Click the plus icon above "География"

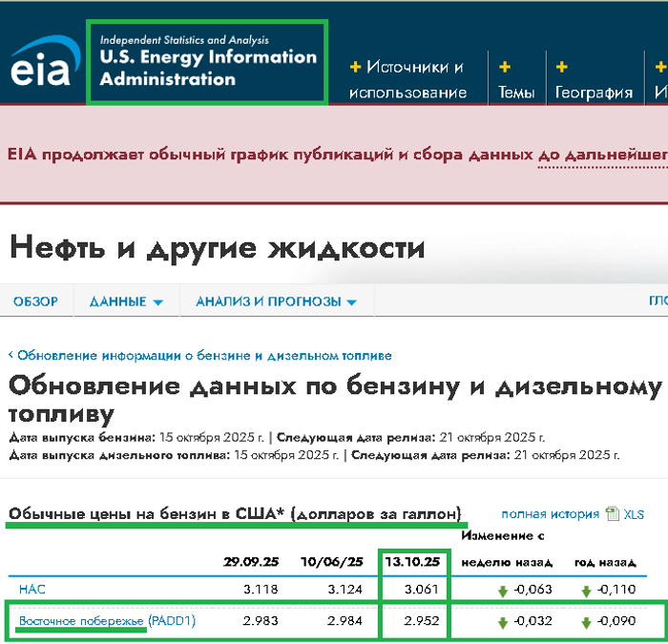[562, 67]
